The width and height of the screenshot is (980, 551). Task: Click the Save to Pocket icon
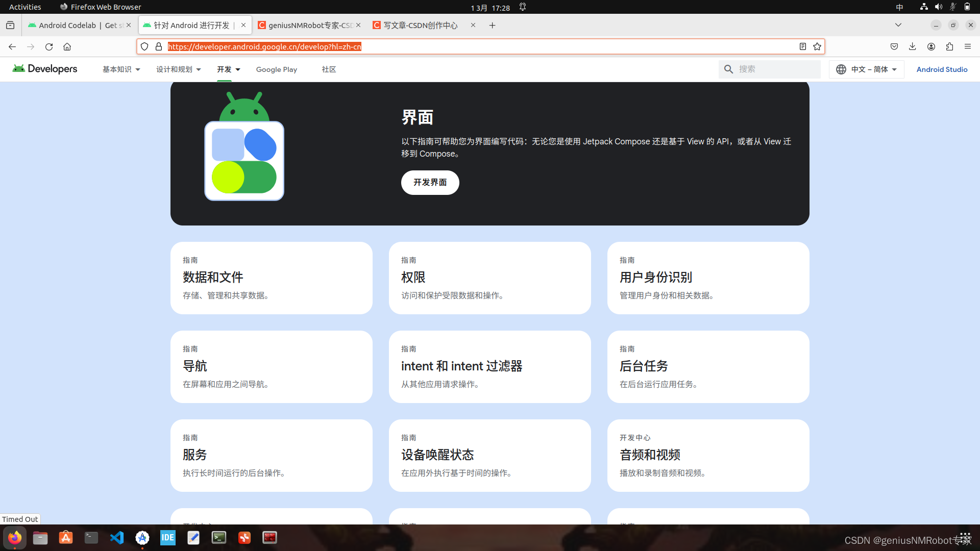click(894, 46)
